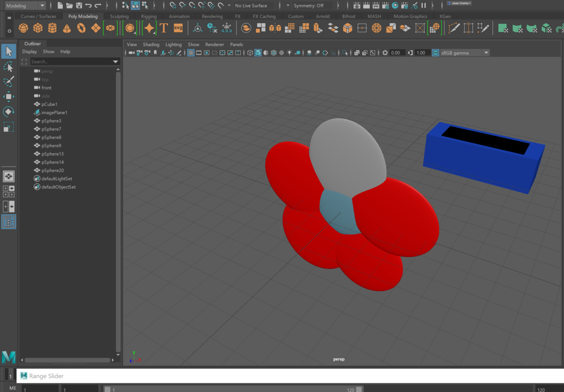Toggle the four view layout
564x392 pixels.
[x=8, y=191]
